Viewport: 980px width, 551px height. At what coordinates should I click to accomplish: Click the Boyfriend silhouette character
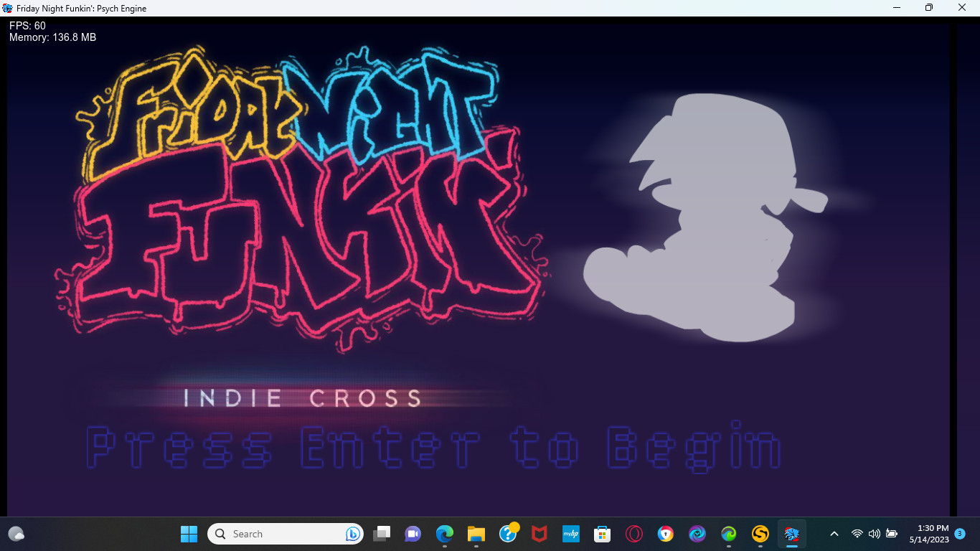point(707,217)
